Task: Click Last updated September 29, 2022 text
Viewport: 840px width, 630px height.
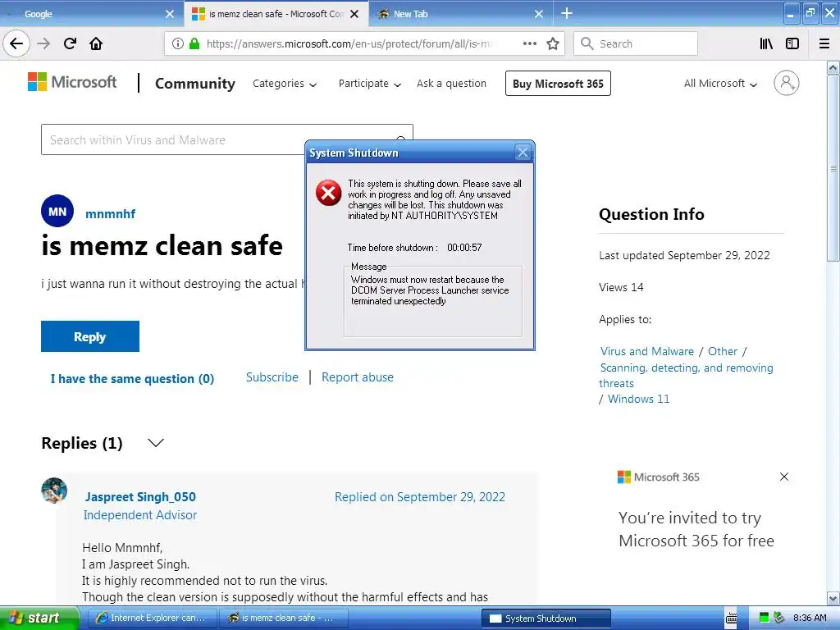Action: click(684, 256)
